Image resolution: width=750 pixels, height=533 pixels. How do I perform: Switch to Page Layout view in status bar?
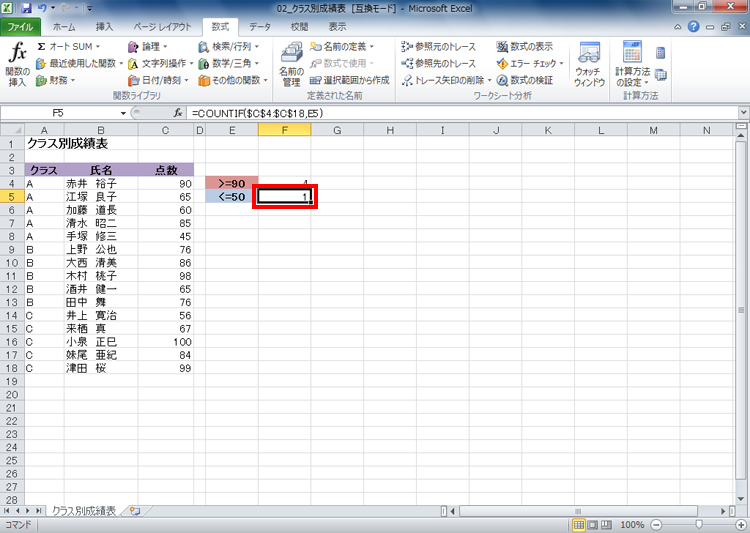pyautogui.click(x=593, y=525)
